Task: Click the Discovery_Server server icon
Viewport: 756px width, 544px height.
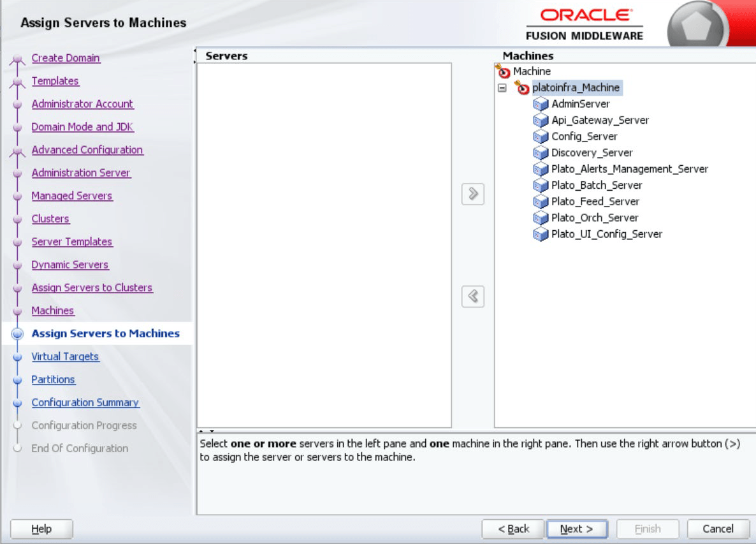Action: coord(541,153)
